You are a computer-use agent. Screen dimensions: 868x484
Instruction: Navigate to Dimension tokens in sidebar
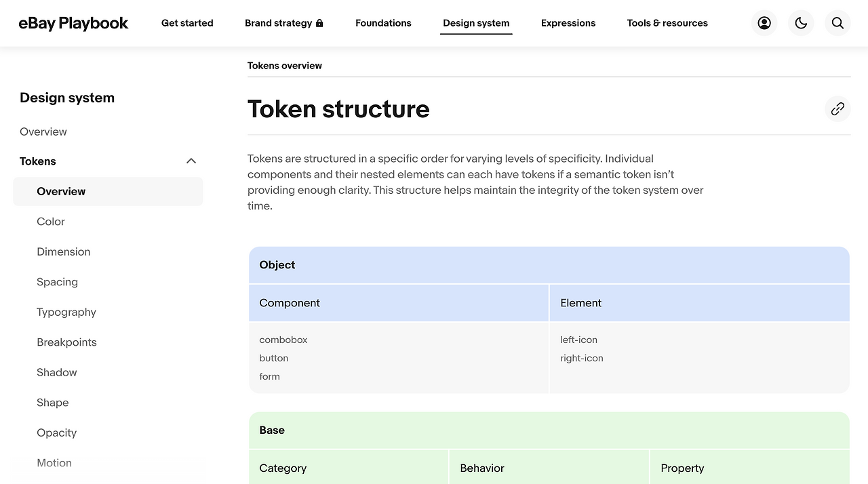(64, 251)
